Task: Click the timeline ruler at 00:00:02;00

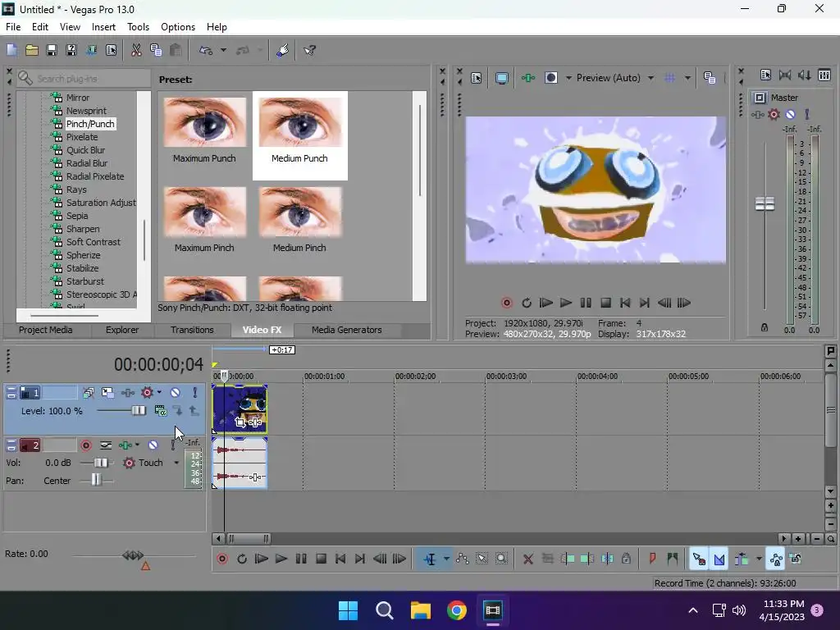Action: coord(415,376)
